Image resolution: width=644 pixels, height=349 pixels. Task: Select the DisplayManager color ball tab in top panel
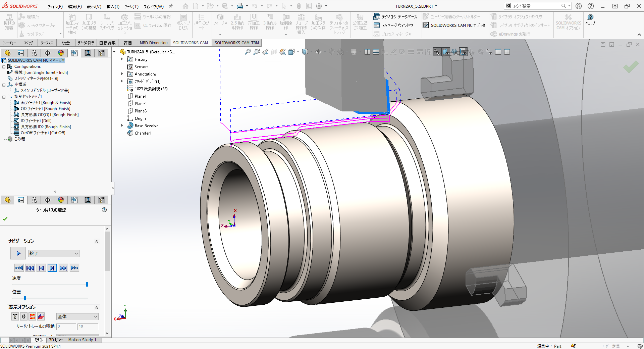(x=61, y=53)
